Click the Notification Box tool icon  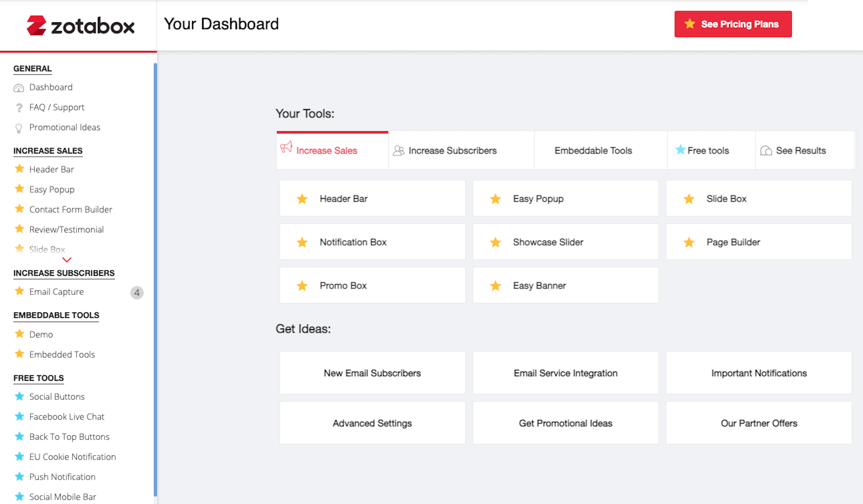[x=303, y=242]
